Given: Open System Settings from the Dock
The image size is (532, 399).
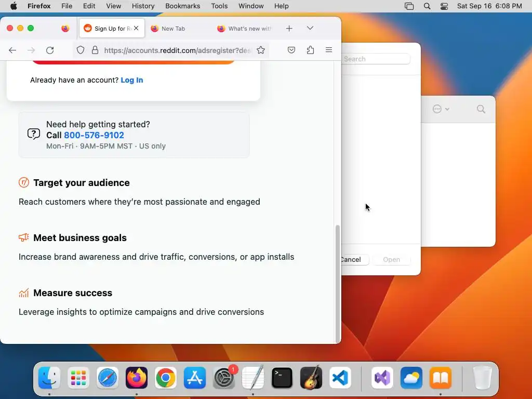Looking at the screenshot, I should [x=224, y=378].
